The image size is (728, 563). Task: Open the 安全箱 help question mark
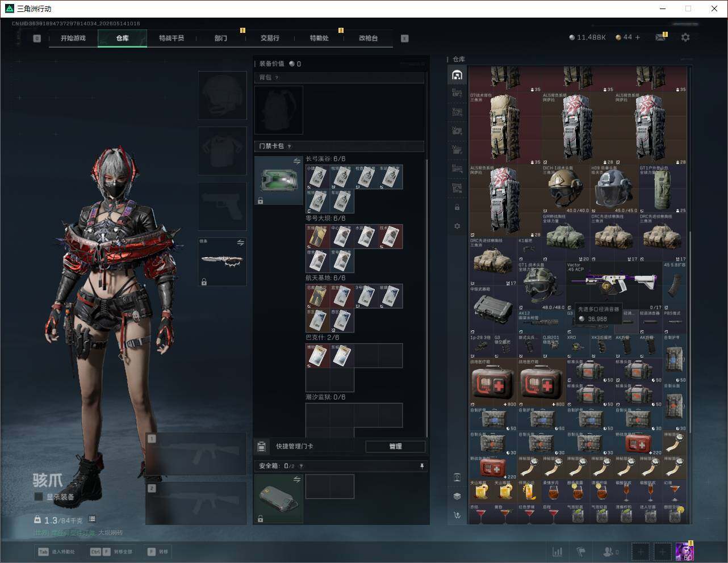coord(301,466)
